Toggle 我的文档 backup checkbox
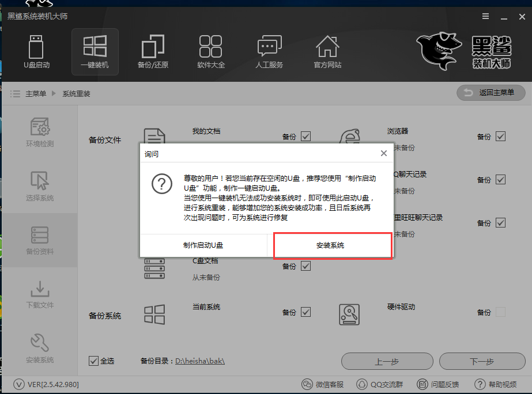The height and width of the screenshot is (394, 532). [305, 137]
